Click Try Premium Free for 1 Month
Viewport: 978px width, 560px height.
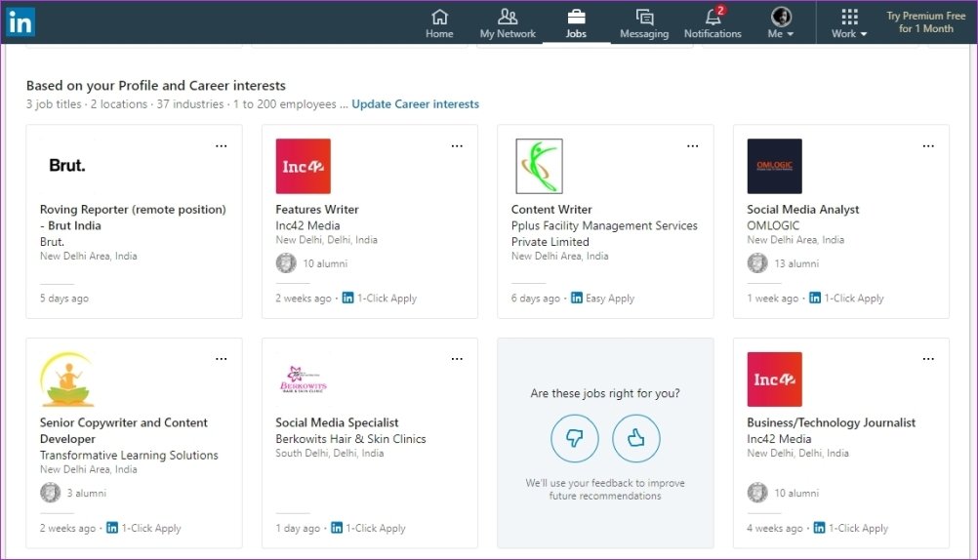click(925, 22)
